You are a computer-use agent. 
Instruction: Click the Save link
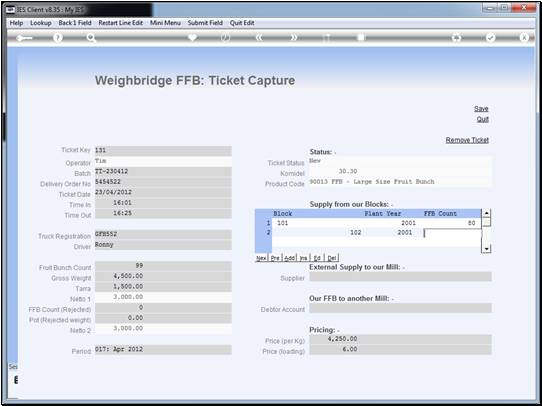481,109
